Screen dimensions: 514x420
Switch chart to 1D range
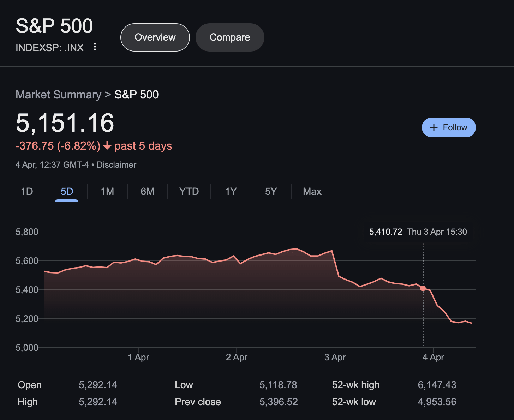[27, 191]
